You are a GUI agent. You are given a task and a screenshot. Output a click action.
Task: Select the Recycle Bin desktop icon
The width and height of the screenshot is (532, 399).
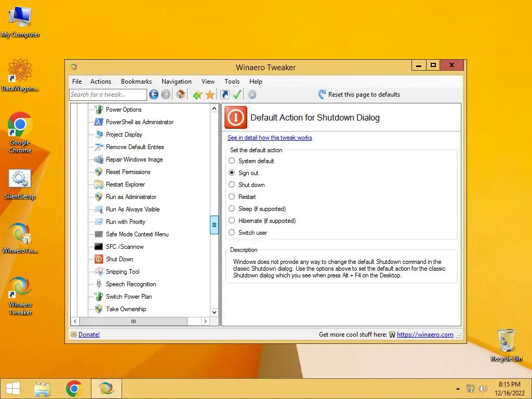pyautogui.click(x=506, y=345)
